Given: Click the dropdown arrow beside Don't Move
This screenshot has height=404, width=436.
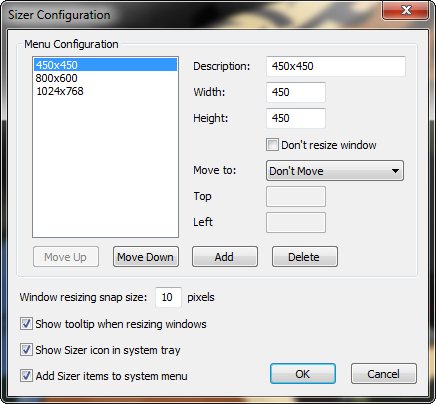Looking at the screenshot, I should pos(395,171).
